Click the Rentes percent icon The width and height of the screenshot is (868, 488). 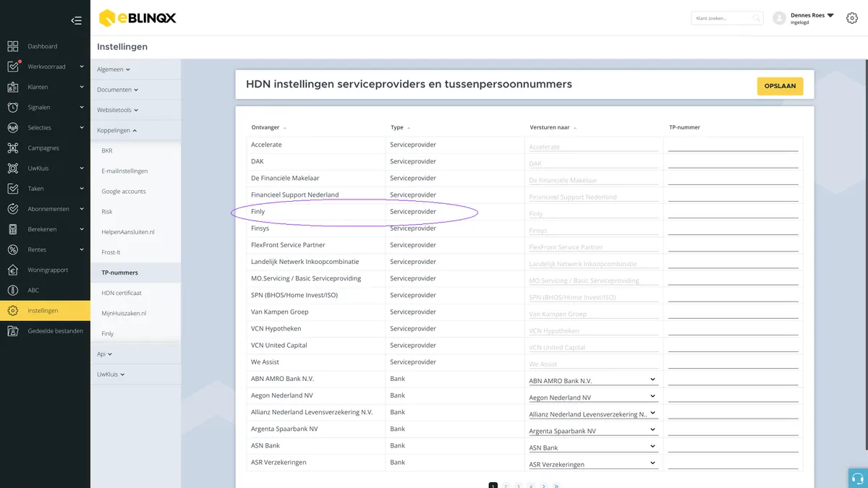(x=13, y=249)
